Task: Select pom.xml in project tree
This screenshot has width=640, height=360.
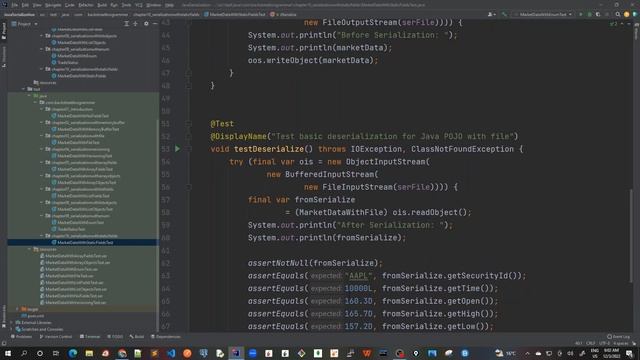Action: tap(33, 316)
